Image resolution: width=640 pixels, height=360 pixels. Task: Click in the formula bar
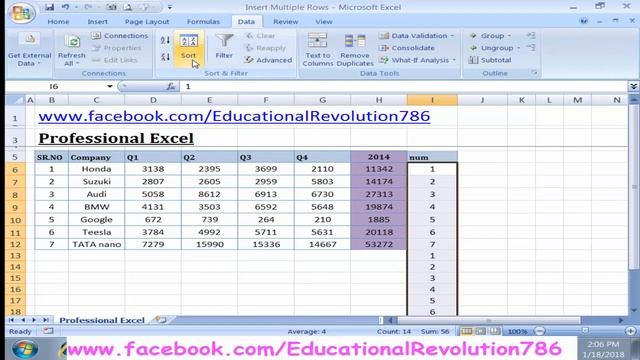(x=404, y=86)
